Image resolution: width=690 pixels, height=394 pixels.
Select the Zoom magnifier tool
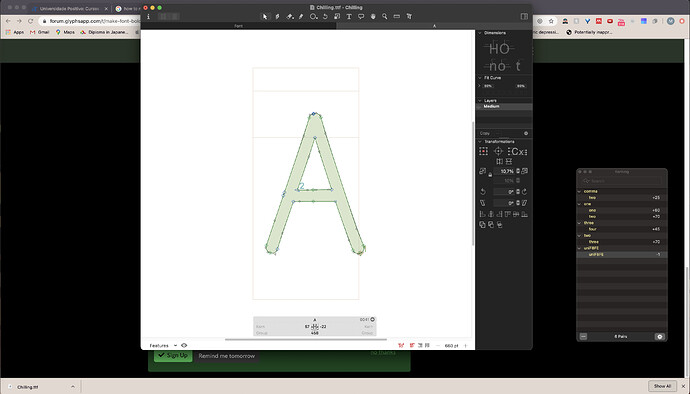pos(385,16)
